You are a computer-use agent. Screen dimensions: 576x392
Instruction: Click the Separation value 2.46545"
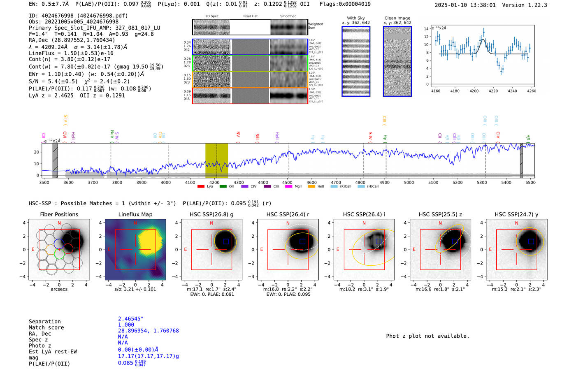[x=131, y=319]
